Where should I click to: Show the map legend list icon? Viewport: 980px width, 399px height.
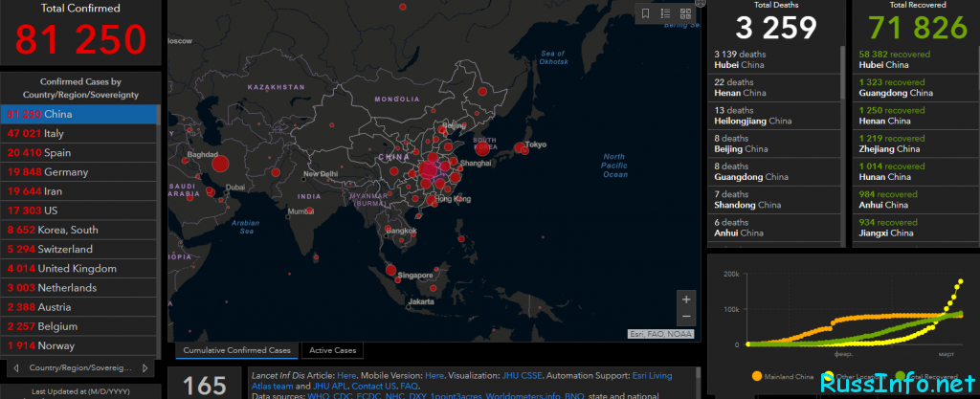(x=666, y=13)
